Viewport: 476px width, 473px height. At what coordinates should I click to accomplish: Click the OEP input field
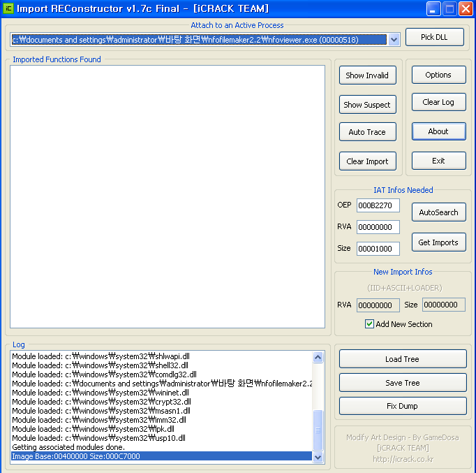pyautogui.click(x=378, y=205)
